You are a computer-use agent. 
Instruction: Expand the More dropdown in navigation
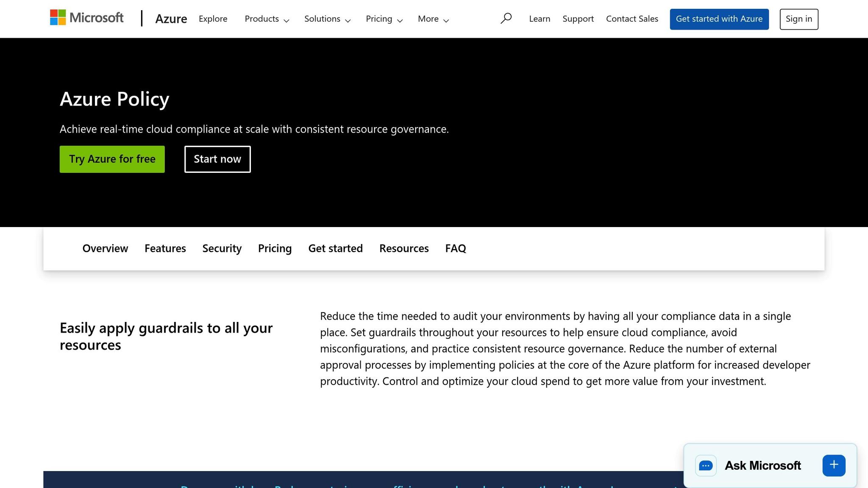click(x=432, y=19)
